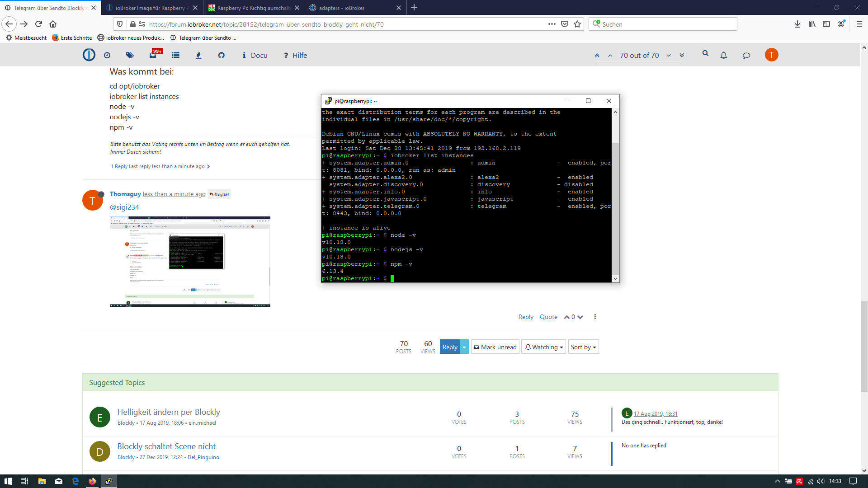Open Blockly schaltet Scene nicht topic
This screenshot has width=868, height=488.
[166, 446]
